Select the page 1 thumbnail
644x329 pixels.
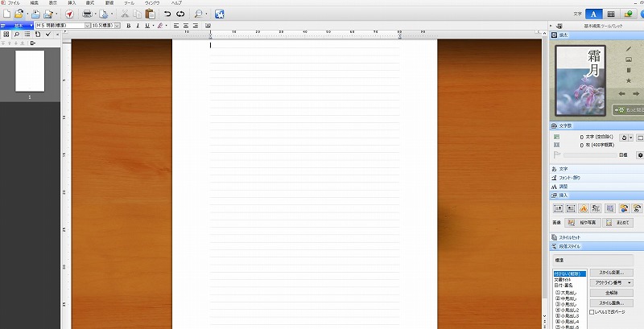(x=29, y=72)
